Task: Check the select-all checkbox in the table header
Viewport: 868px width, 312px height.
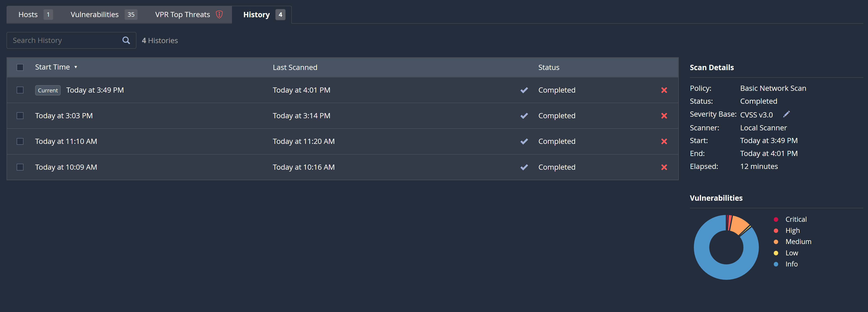Action: tap(20, 67)
